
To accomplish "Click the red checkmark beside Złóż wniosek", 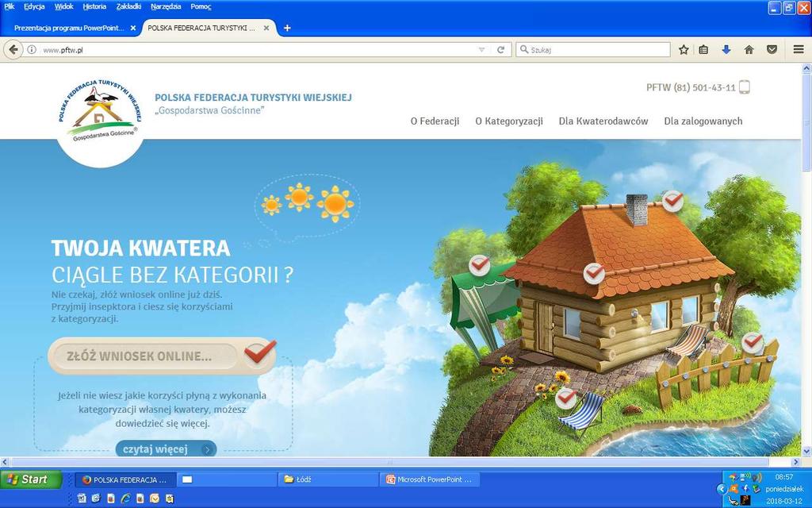I will [x=260, y=352].
